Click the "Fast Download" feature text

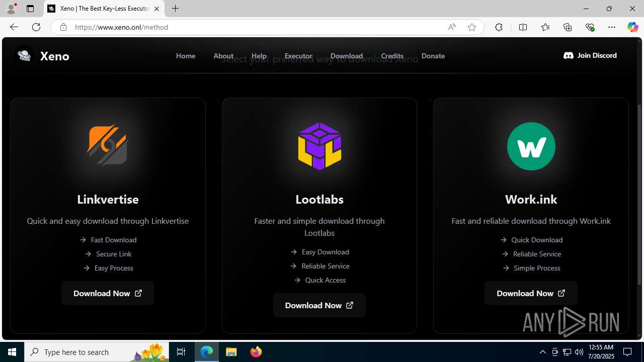(114, 240)
